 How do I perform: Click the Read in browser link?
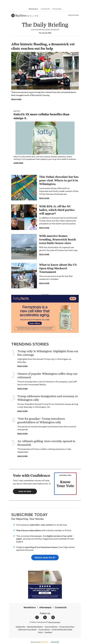click(73, 15)
